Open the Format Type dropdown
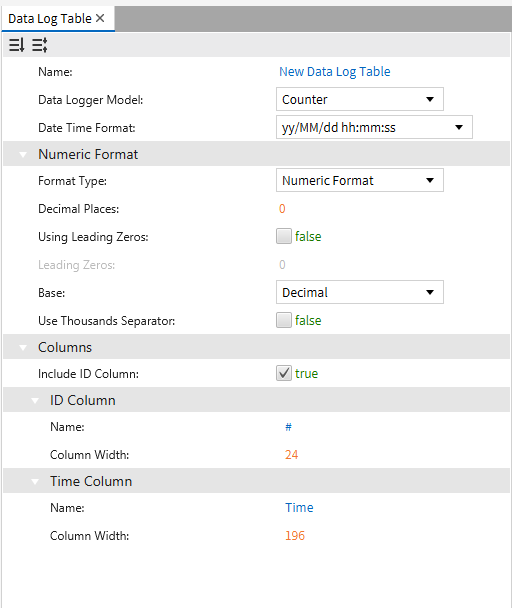512x608 pixels. (360, 180)
